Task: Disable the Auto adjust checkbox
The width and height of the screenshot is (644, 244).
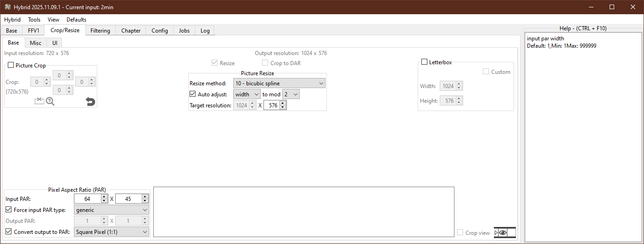Action: [193, 94]
